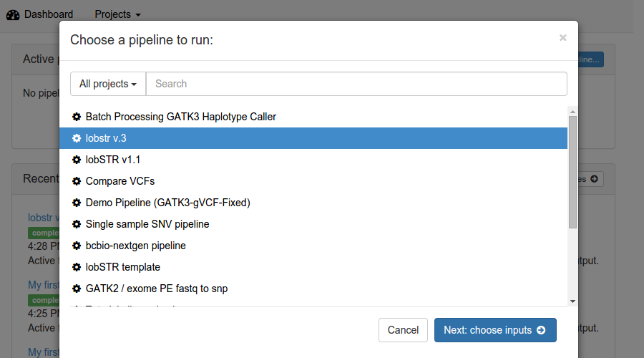Select Batch Processing GATK3 Haplotype Caller pipeline
Viewport: 644px width, 358px height.
pos(313,117)
